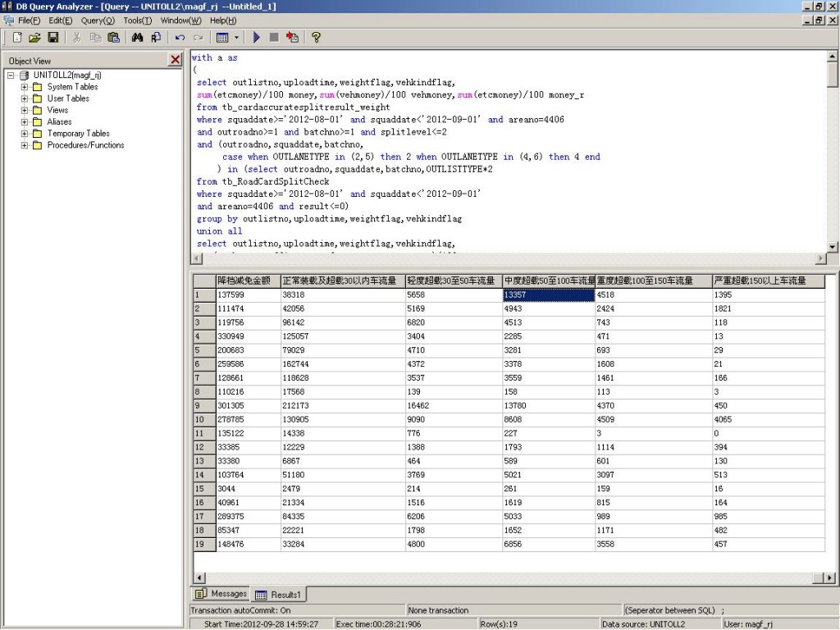The image size is (840, 630).
Task: Collapse the UNITOLL2(magf_rj) root node
Action: (11, 75)
